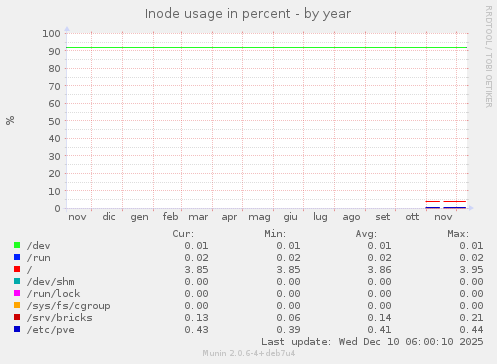Click the red / root legend swatch
Viewport: 497px width, 364px height.
point(17,269)
